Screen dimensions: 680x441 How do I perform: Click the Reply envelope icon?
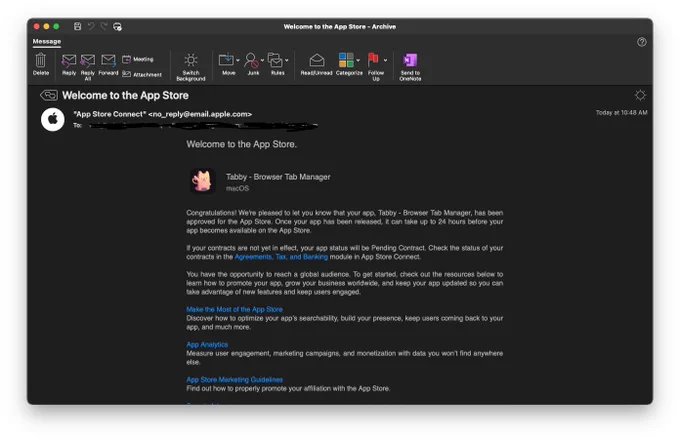(69, 60)
